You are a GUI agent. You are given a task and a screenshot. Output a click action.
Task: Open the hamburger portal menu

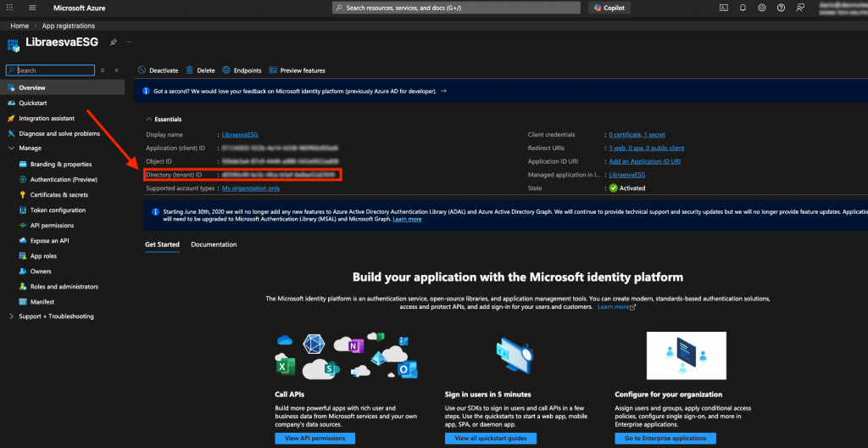tap(32, 8)
